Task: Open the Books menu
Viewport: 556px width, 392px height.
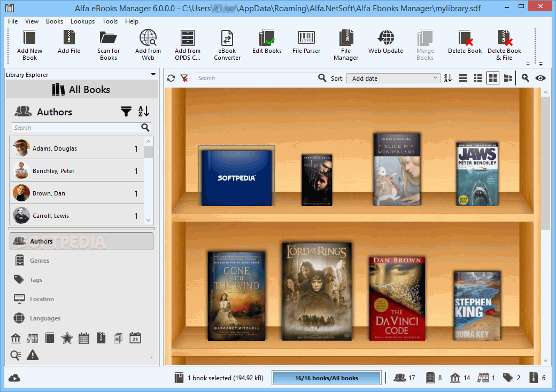Action: [54, 21]
